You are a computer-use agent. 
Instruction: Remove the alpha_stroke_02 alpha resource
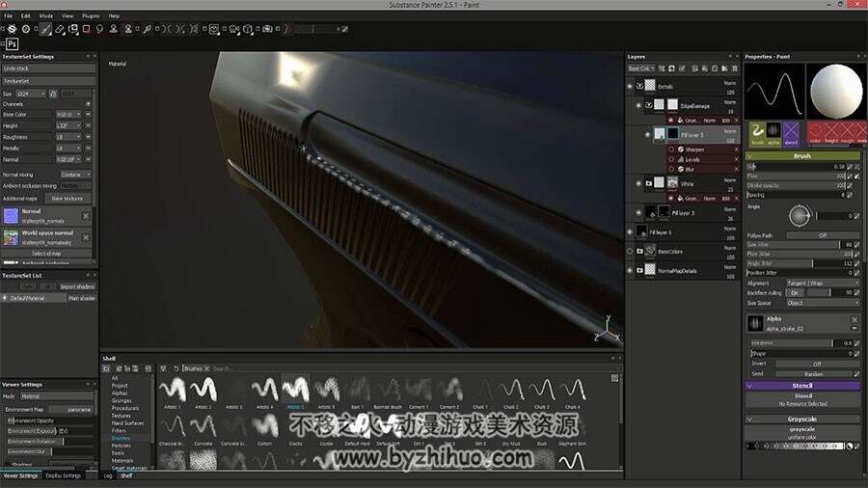tap(854, 320)
